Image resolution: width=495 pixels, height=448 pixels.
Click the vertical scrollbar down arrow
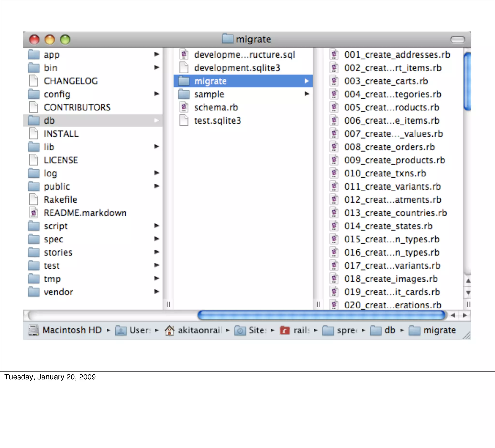pos(468,293)
